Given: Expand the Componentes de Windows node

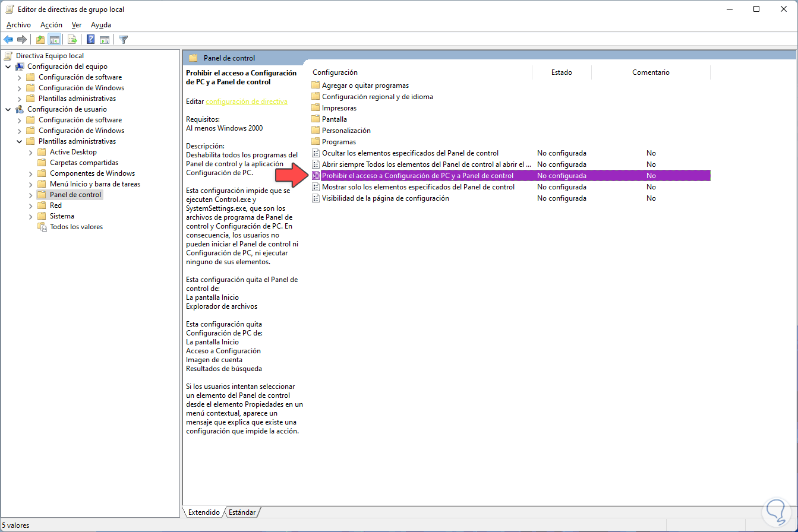Looking at the screenshot, I should 31,173.
